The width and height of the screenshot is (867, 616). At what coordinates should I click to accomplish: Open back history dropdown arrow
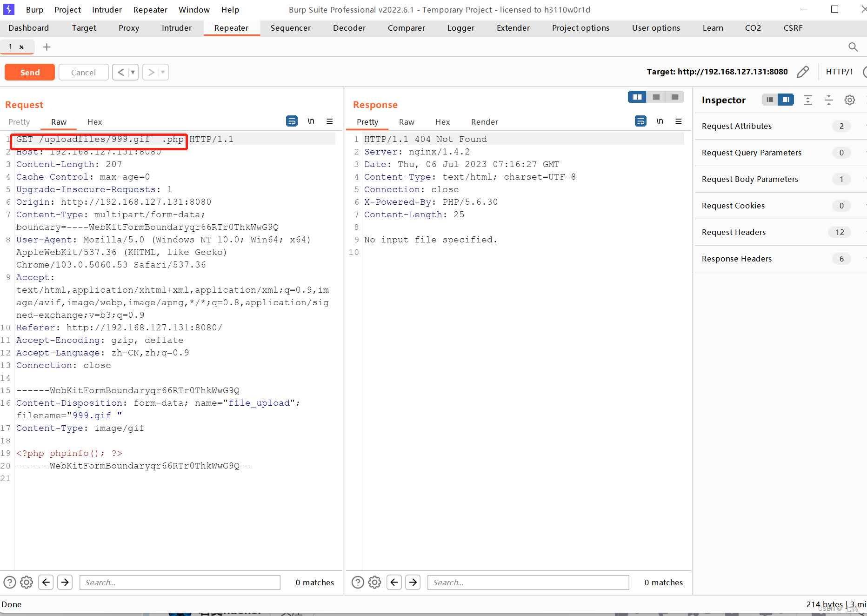pyautogui.click(x=133, y=72)
